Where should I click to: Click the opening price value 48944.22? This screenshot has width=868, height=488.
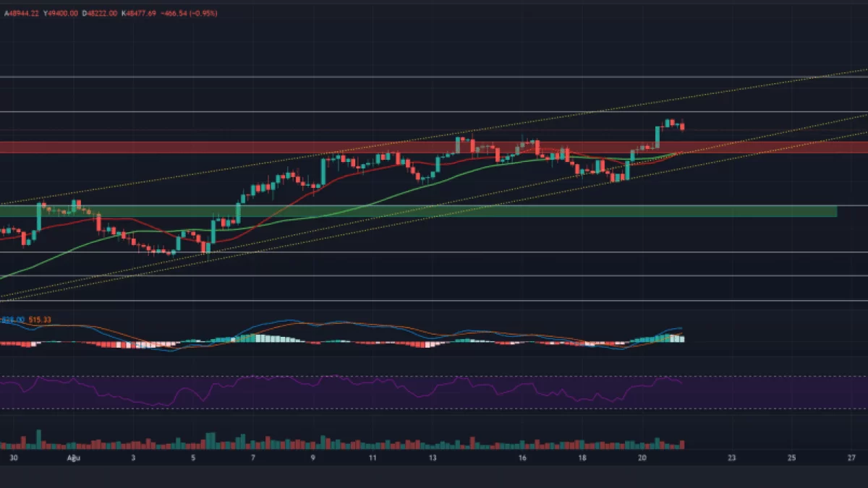[x=22, y=13]
